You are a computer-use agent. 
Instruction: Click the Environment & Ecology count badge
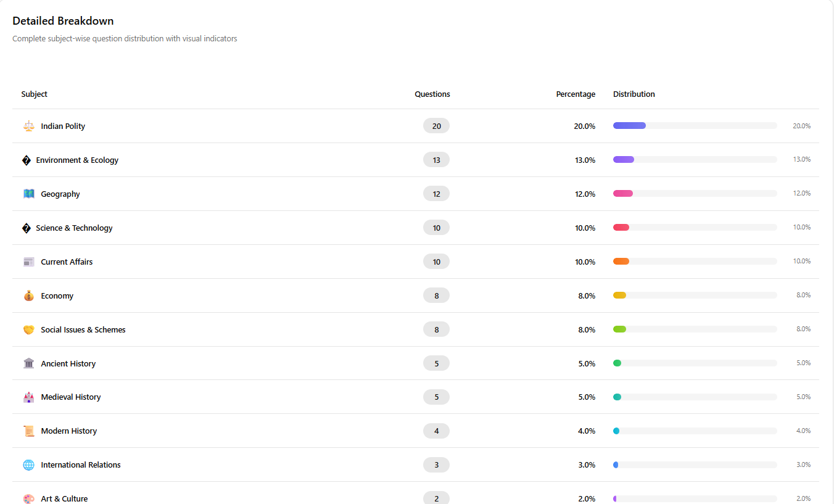(x=436, y=160)
